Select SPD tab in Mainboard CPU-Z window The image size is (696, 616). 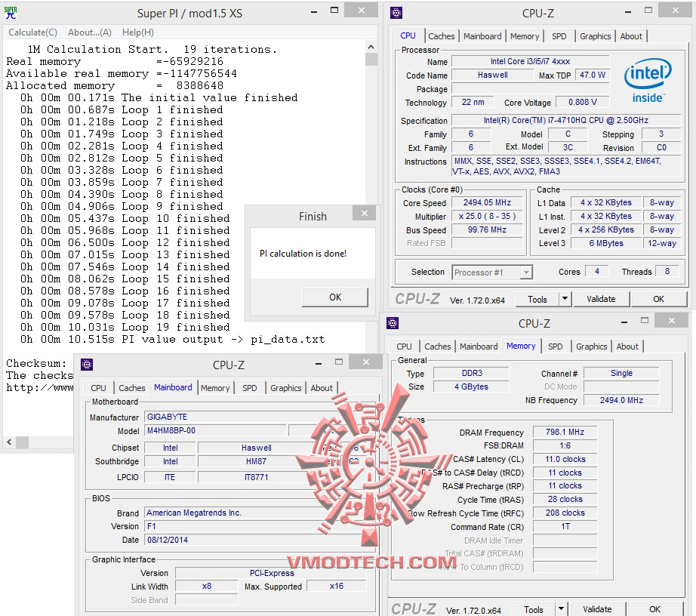click(x=249, y=388)
